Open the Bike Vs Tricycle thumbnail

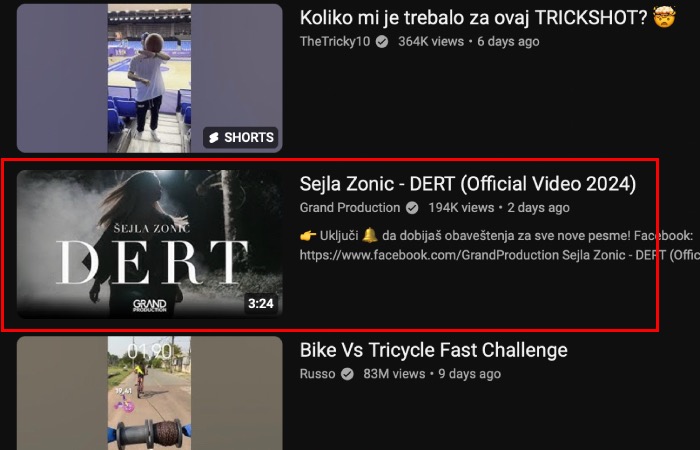tap(150, 393)
